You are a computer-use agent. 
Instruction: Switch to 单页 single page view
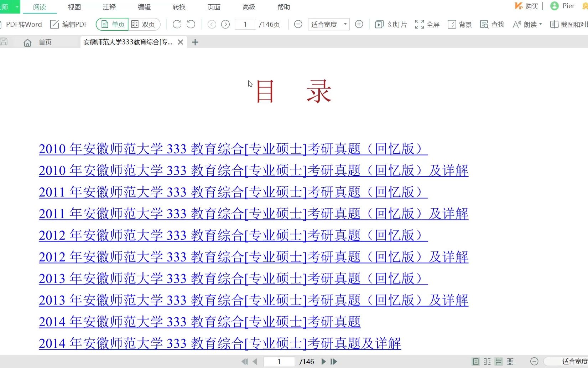click(113, 24)
